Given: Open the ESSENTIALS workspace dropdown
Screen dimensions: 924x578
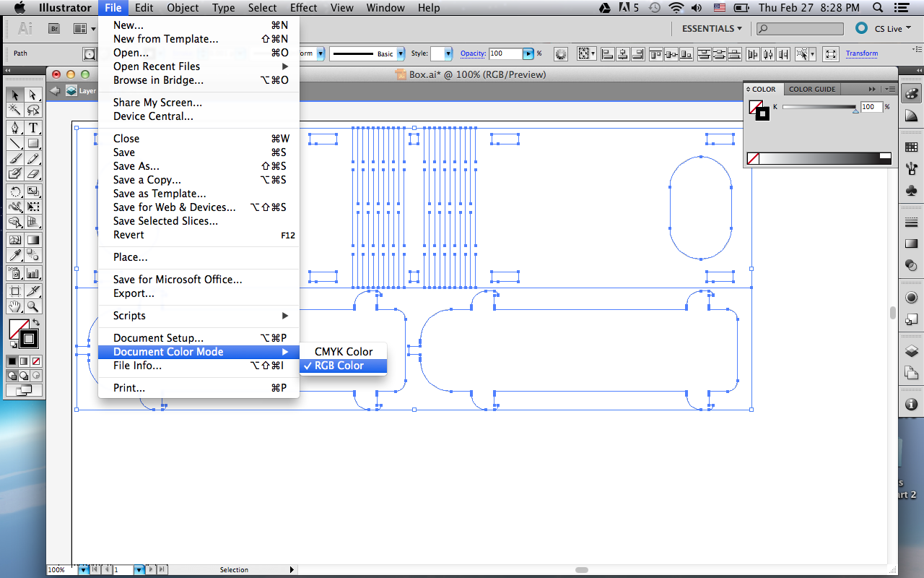Looking at the screenshot, I should tap(712, 29).
